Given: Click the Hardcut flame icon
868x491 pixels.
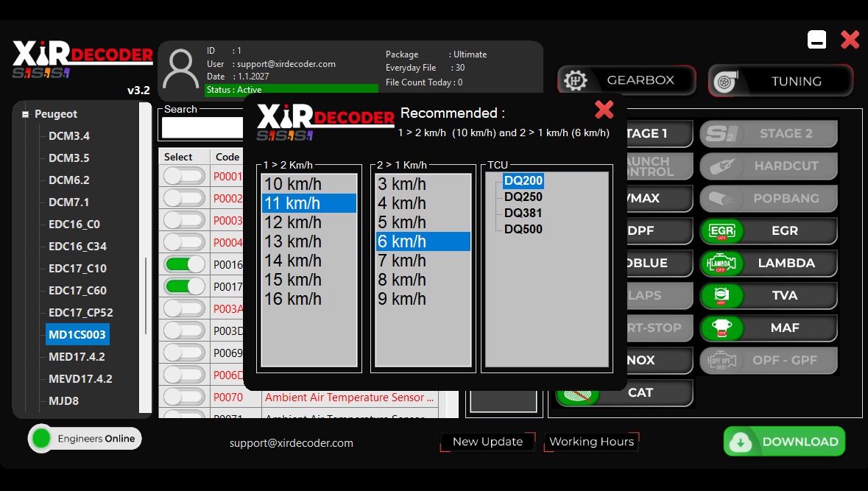Looking at the screenshot, I should (x=721, y=166).
